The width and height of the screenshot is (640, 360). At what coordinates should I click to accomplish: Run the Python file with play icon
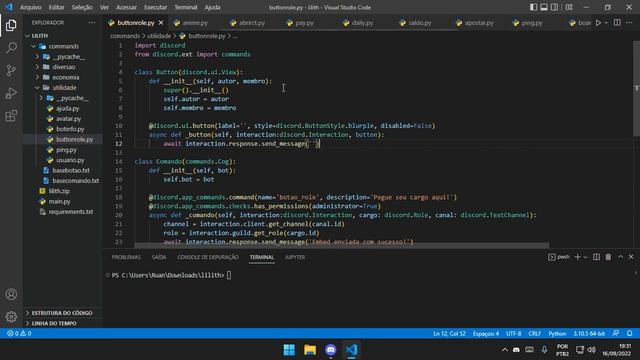[598, 23]
